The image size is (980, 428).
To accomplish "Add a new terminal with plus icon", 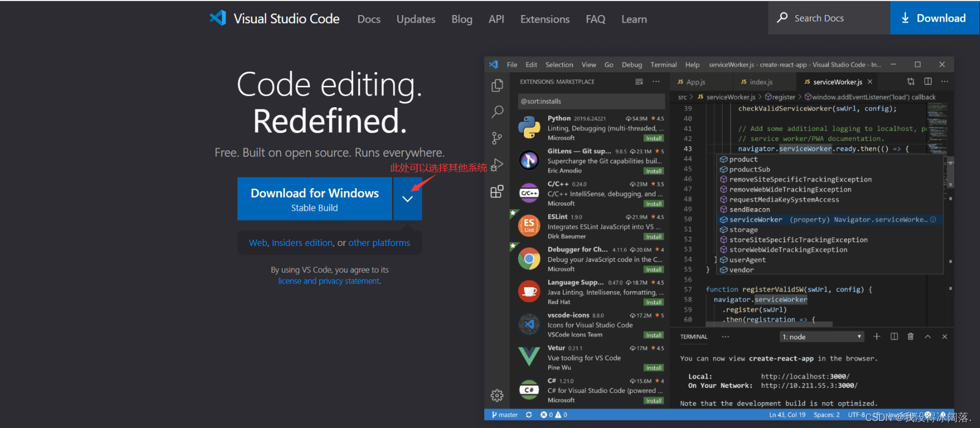I will (x=877, y=336).
